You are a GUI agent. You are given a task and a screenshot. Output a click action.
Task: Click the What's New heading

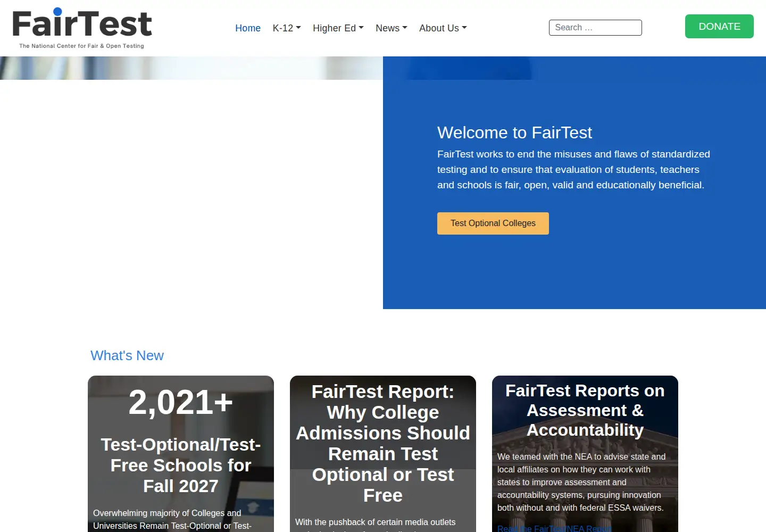pyautogui.click(x=127, y=355)
